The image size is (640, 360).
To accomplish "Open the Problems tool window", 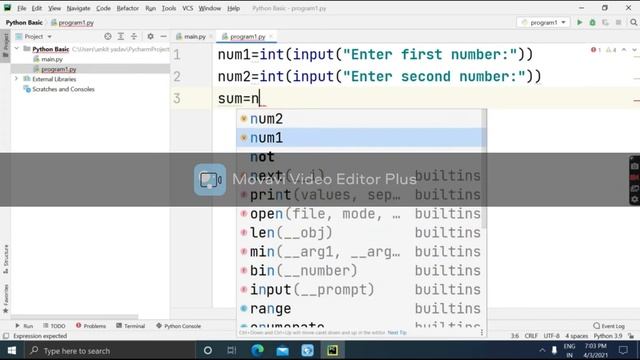I will (91, 326).
